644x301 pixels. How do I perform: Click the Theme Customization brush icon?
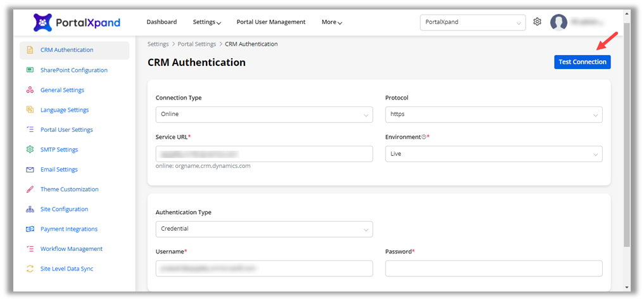click(30, 189)
